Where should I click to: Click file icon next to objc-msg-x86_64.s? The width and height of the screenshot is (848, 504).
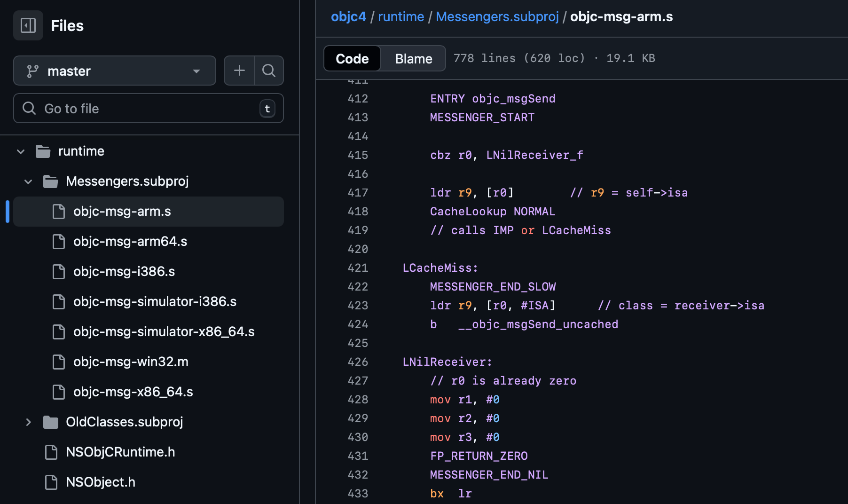59,392
